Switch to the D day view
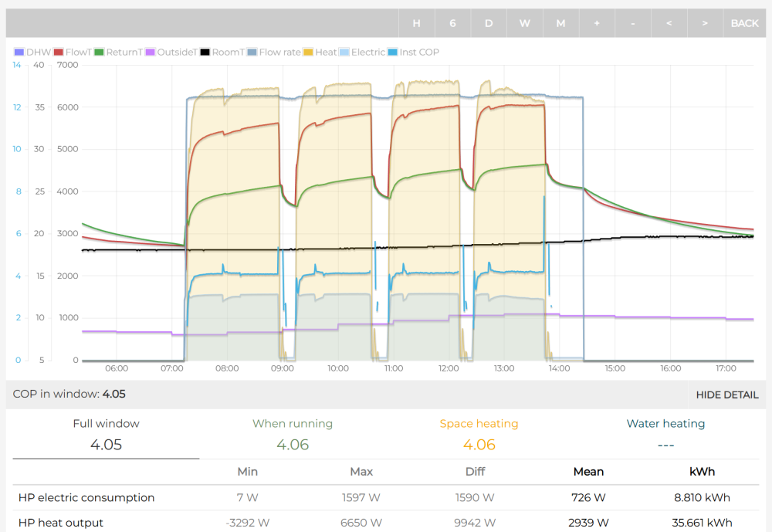The height and width of the screenshot is (532, 772). coord(489,23)
